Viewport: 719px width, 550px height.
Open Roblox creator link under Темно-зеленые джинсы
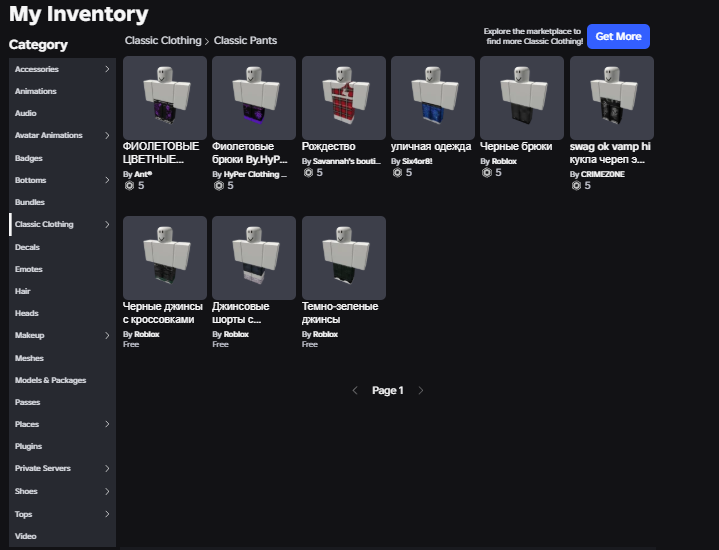(x=325, y=334)
